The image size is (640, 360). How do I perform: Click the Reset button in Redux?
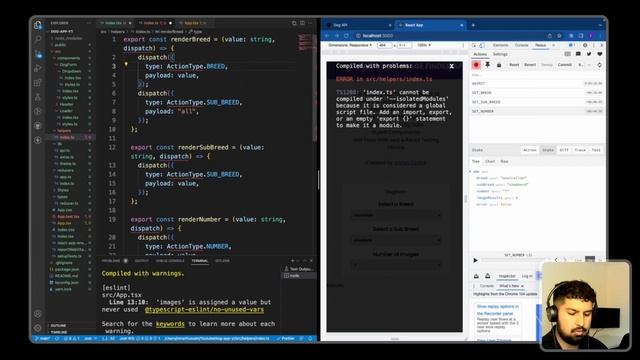click(x=514, y=65)
